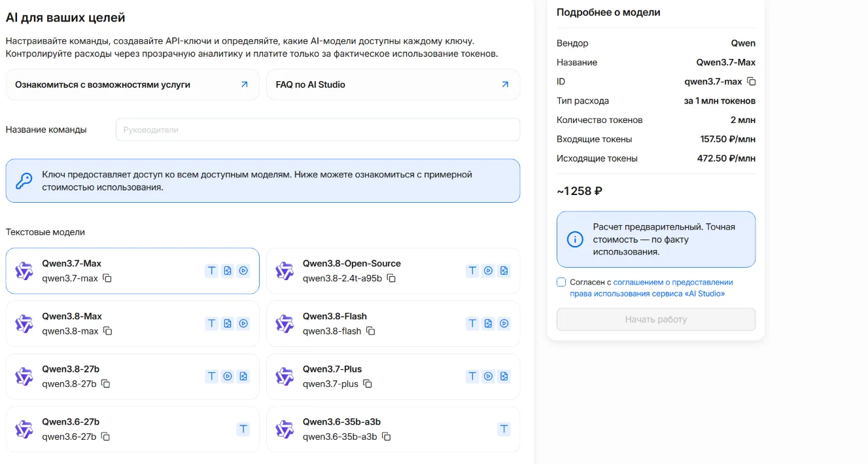The height and width of the screenshot is (464, 868).
Task: Copy the qwen3.8-2.4t-a95b model ID
Action: point(391,279)
